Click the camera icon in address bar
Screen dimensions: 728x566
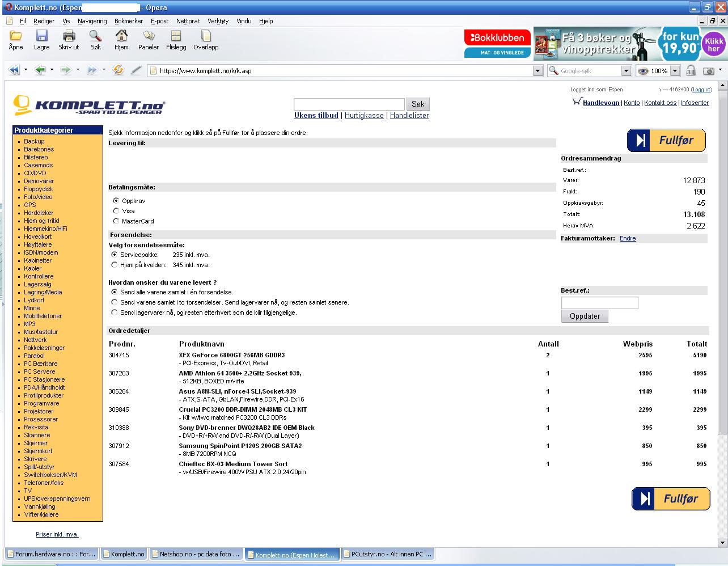point(709,71)
